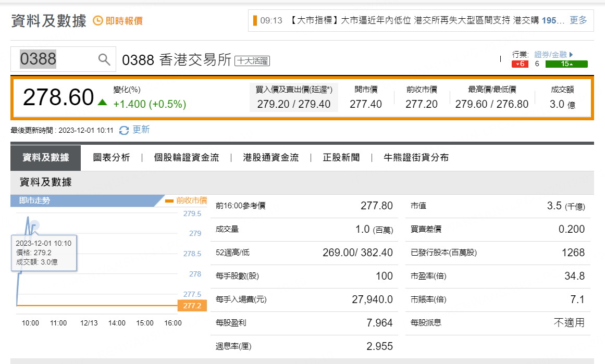Open the 牛熊證街貨分布 tab
The width and height of the screenshot is (605, 364).
[416, 158]
